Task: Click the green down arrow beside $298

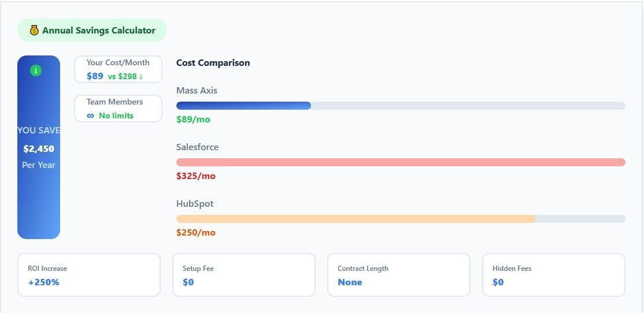Action: 141,76
